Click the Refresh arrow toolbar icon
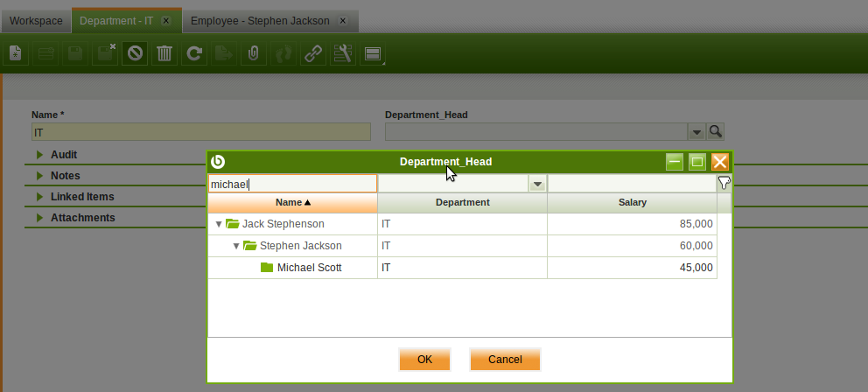This screenshot has width=868, height=392. pos(194,54)
